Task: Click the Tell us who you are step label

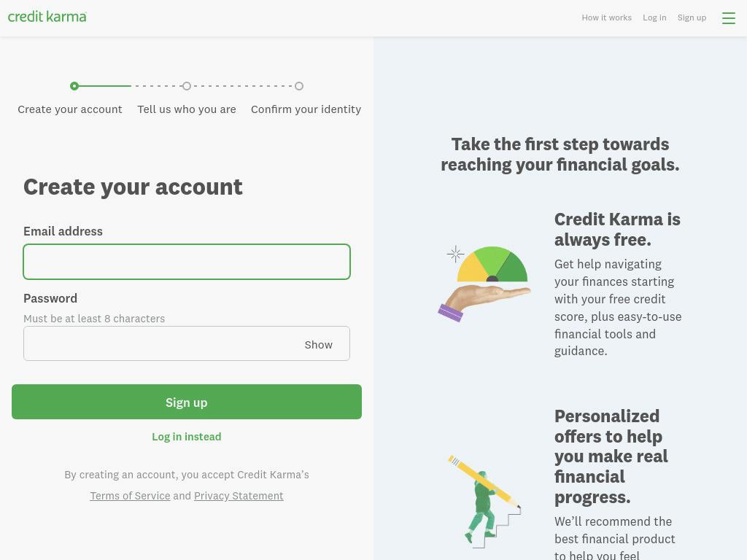Action: (x=187, y=109)
